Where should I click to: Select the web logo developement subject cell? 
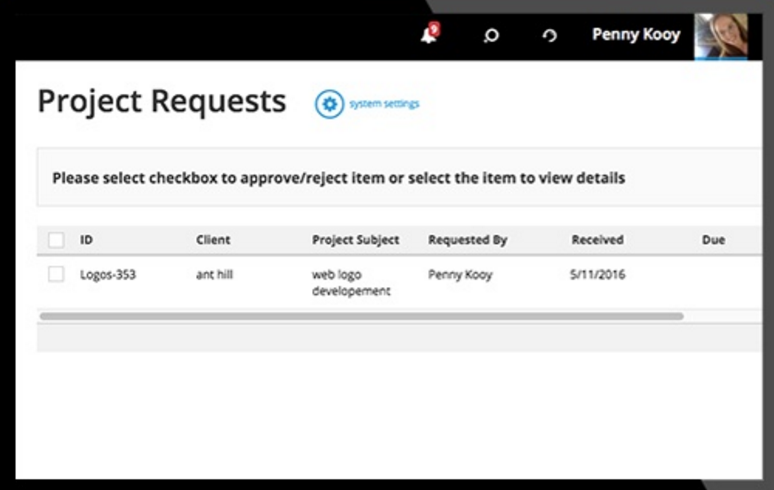coord(351,283)
